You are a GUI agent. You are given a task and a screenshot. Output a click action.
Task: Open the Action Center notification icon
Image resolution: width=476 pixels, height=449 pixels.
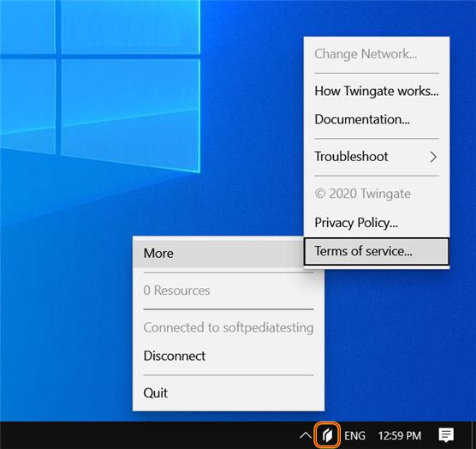[x=446, y=435]
